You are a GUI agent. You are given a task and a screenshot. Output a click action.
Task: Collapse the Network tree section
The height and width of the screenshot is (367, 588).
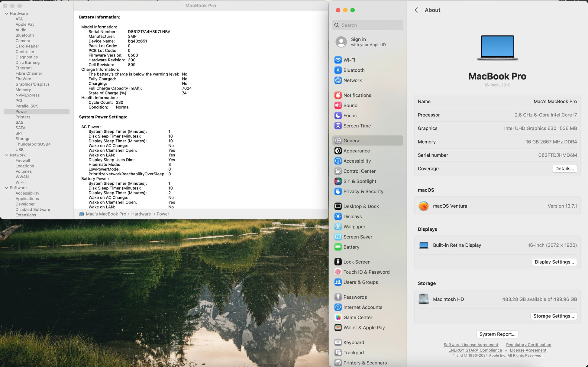(6, 155)
